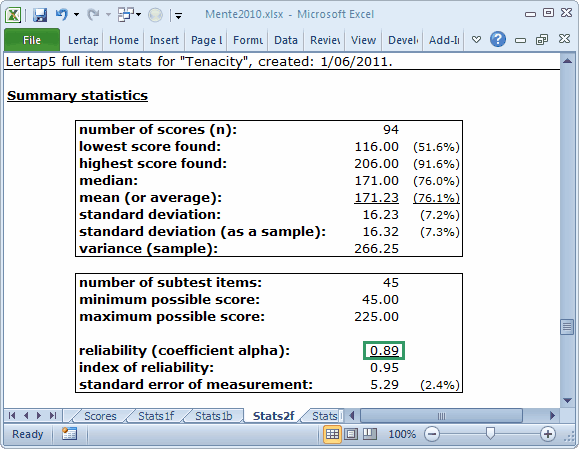Click the grey round toolbar button

(155, 15)
